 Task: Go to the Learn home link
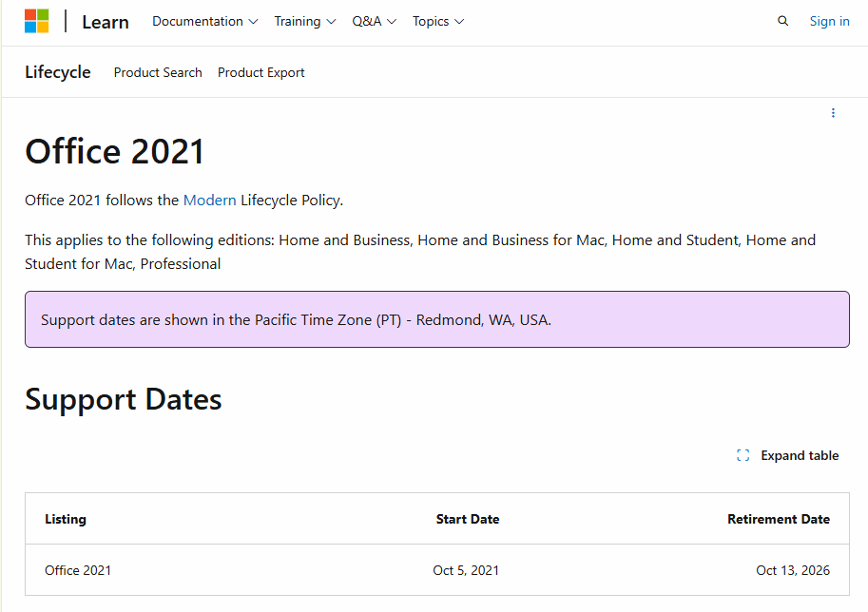(x=106, y=22)
